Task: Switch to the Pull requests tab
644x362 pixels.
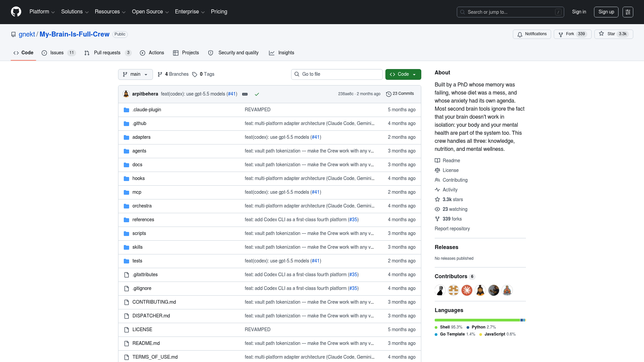Action: coord(108,53)
